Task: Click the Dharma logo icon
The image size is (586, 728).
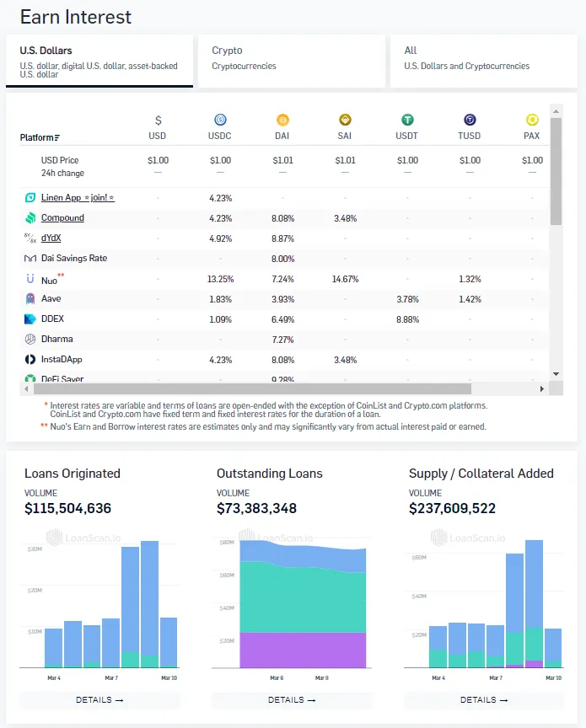Action: tap(30, 339)
